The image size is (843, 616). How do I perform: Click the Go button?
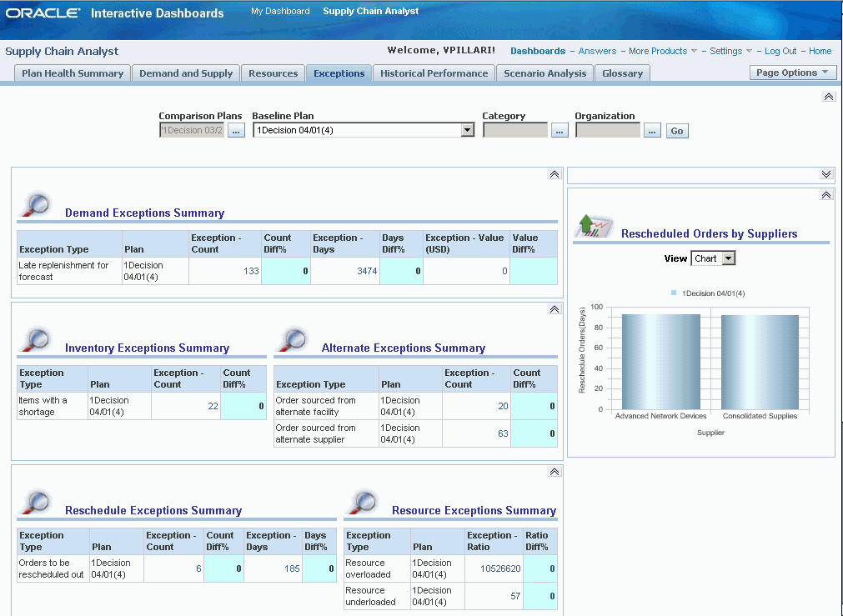pyautogui.click(x=677, y=131)
